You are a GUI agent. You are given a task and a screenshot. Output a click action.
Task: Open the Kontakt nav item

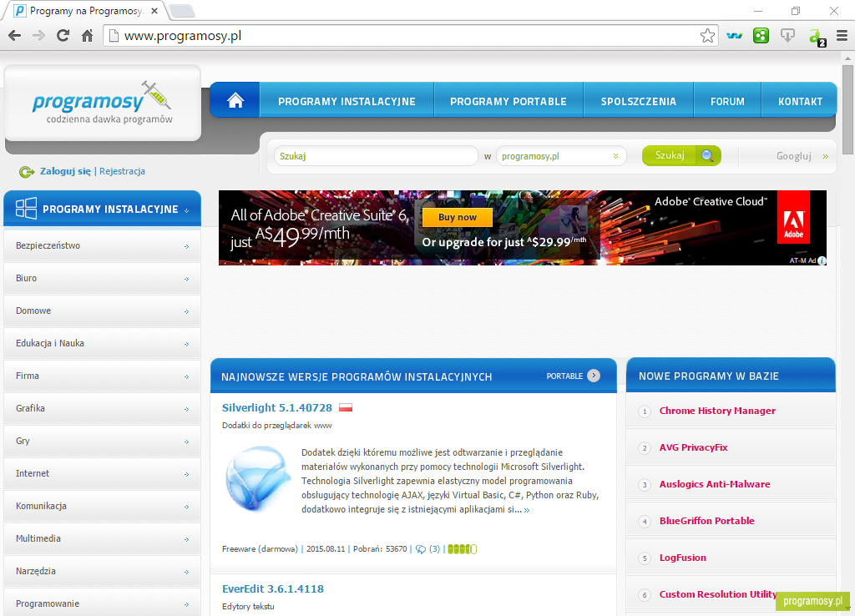(x=799, y=101)
